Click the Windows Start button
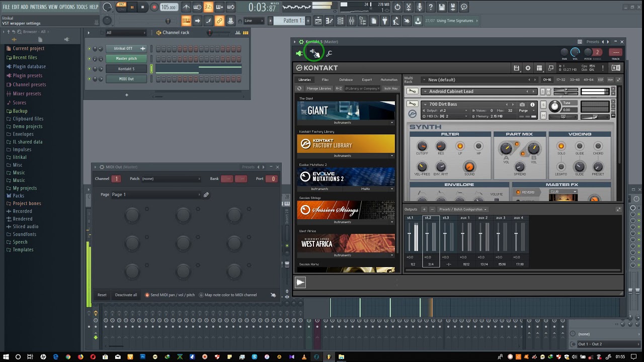Image resolution: width=644 pixels, height=362 pixels. 6,357
